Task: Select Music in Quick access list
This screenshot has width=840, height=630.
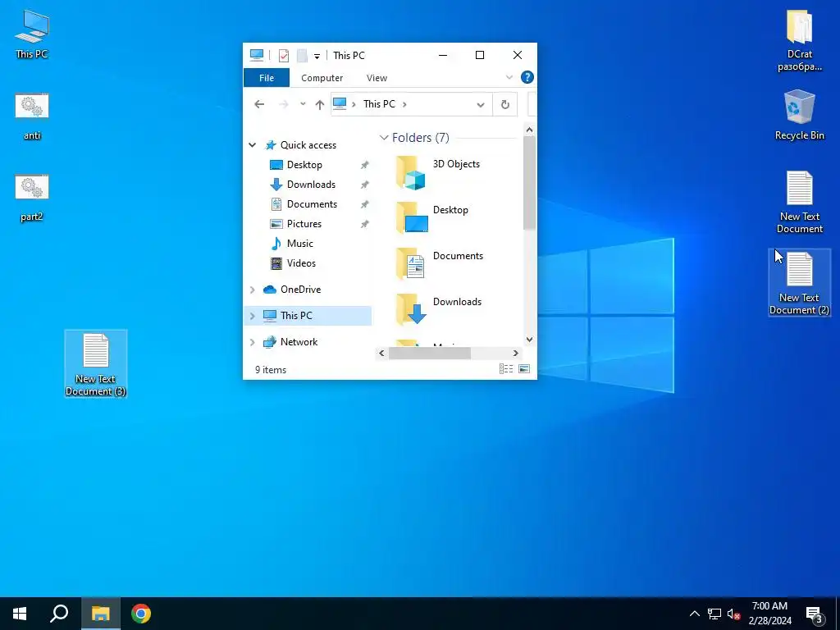Action: tap(300, 244)
